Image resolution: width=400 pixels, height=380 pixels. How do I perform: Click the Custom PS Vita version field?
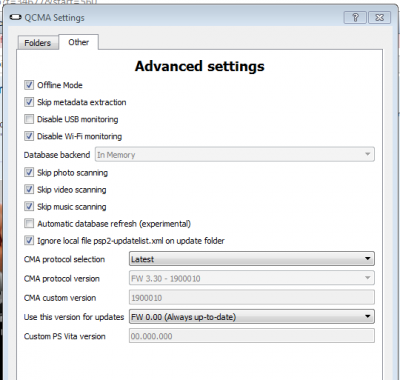pos(252,336)
